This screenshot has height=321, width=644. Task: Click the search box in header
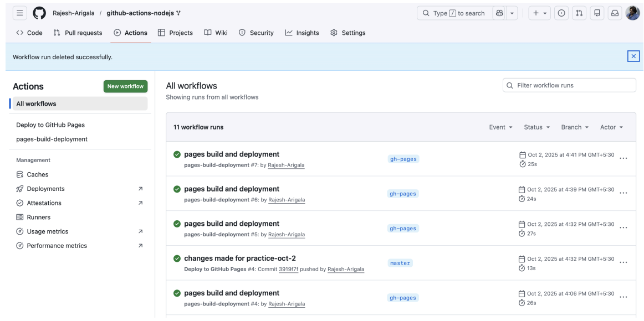click(x=454, y=13)
